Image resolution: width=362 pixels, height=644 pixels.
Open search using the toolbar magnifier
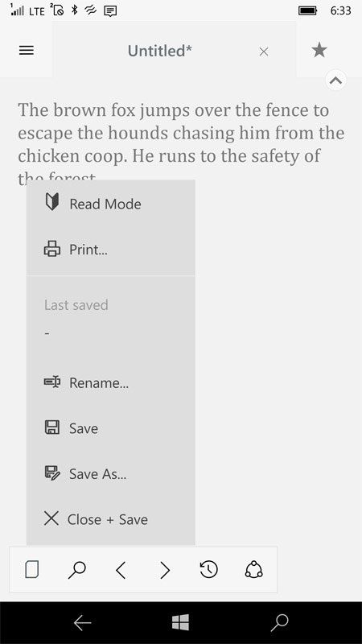[76, 570]
